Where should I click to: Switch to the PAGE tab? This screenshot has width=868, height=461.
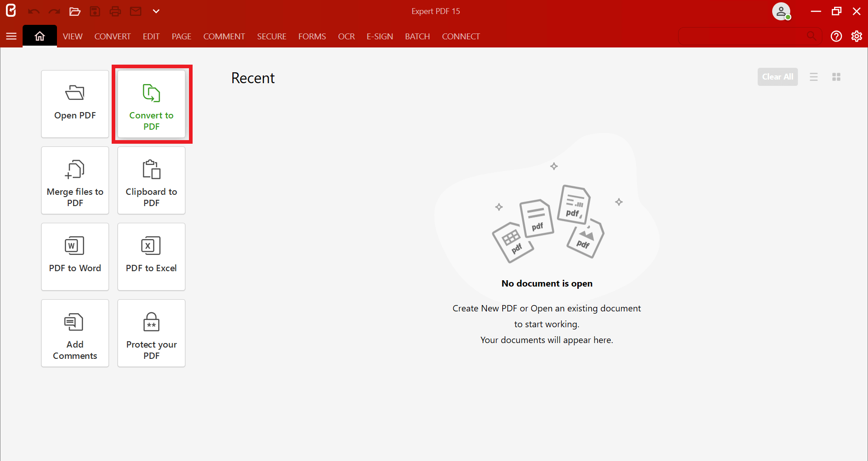pos(182,36)
